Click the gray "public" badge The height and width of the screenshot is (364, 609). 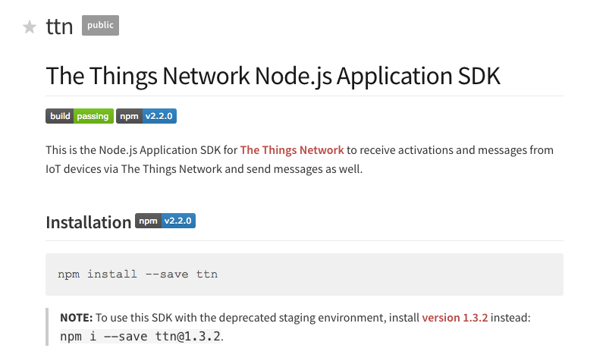click(x=100, y=26)
